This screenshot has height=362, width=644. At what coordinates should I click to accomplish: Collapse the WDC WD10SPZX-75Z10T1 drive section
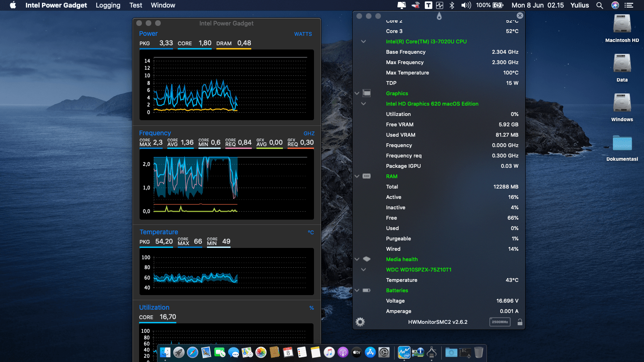click(363, 270)
